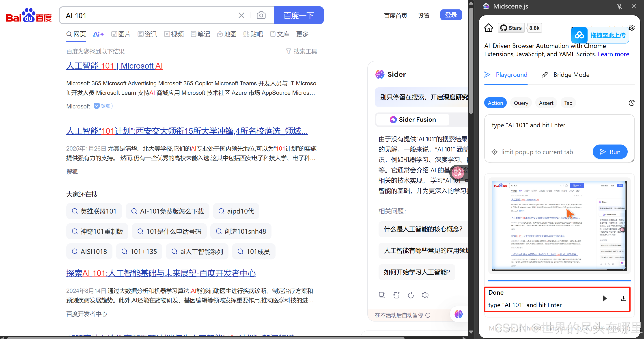Open the Sider Fusion model selector
Viewport: 644px width, 339px height.
tap(413, 119)
